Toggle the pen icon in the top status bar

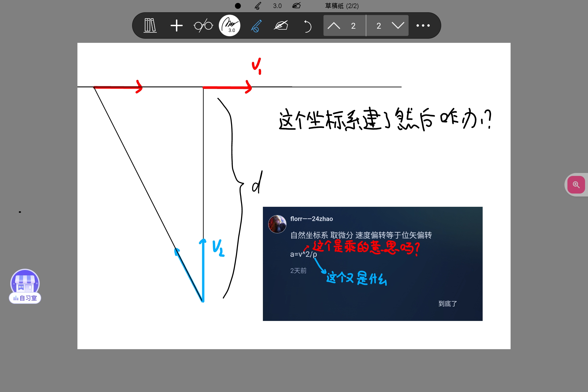pos(258,5)
